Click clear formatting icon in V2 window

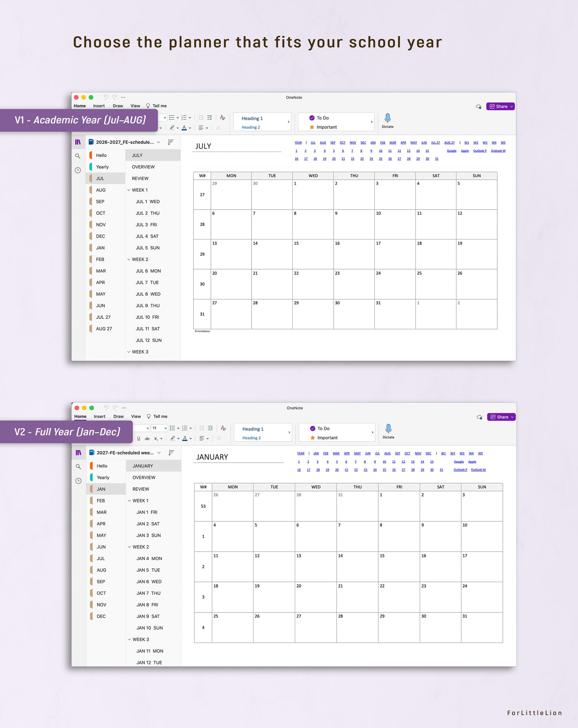click(x=223, y=428)
